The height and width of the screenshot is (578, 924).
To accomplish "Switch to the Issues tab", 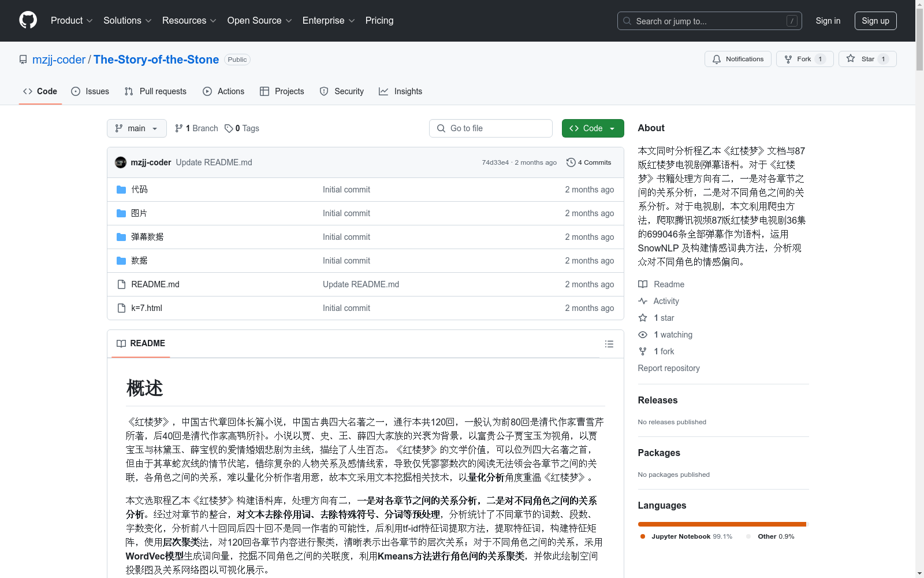I will [90, 91].
